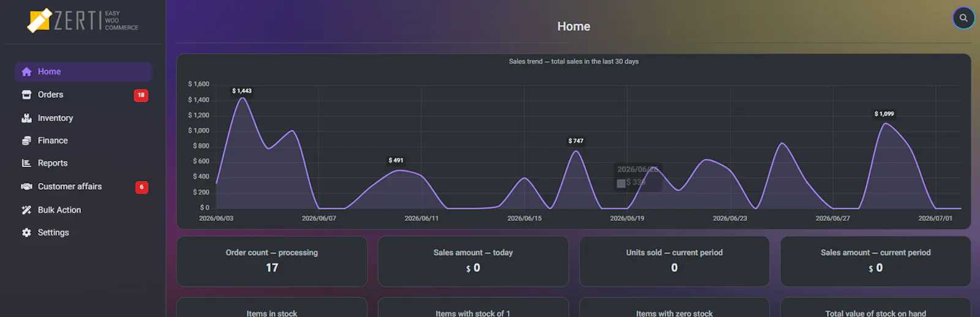Click the 2026/06/19 axis date label
Screen dimensions: 980x317
627,218
